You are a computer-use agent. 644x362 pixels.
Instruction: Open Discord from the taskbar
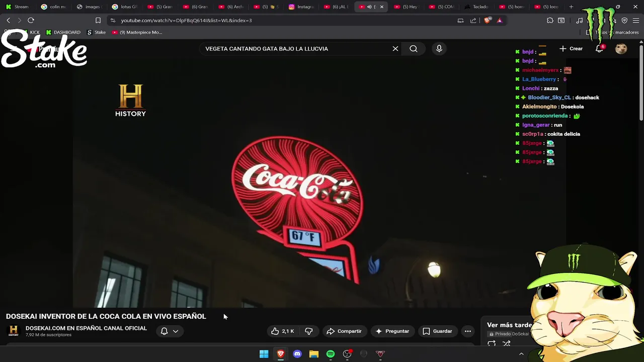(x=297, y=354)
